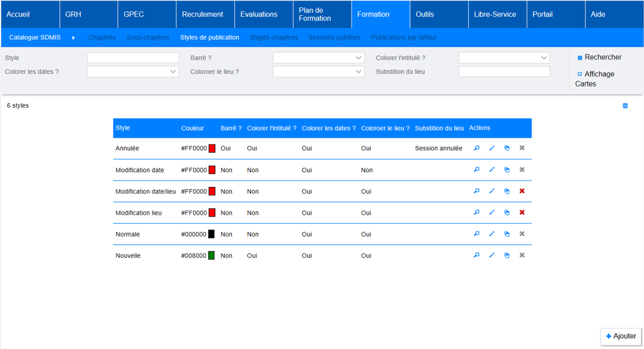Delete the Modification lieu style
Screen dimensions: 644x349
[522, 212]
